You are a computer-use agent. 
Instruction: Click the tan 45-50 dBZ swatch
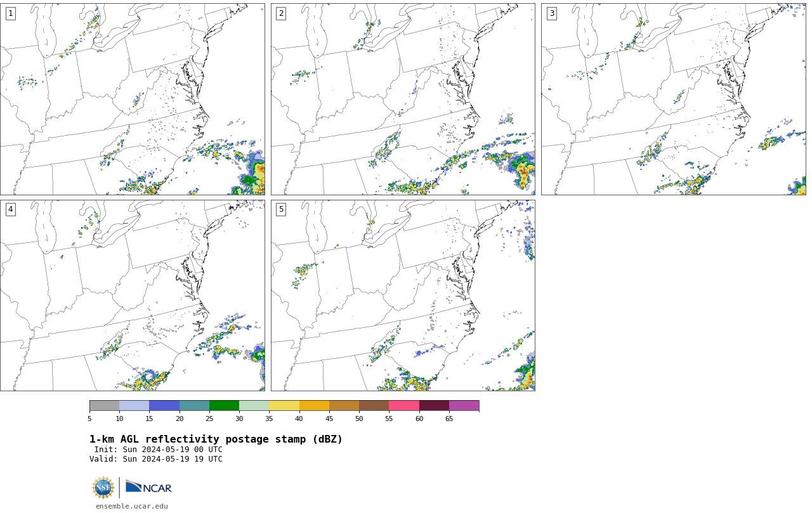(x=344, y=406)
